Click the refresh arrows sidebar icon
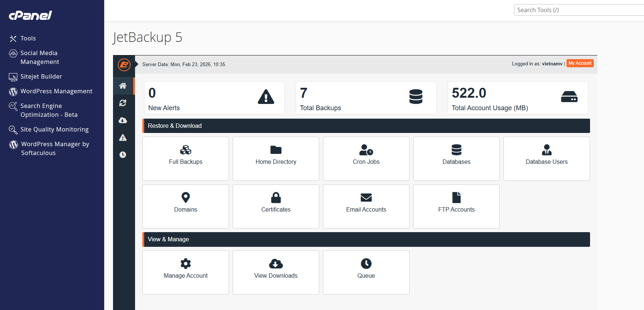 click(x=123, y=103)
